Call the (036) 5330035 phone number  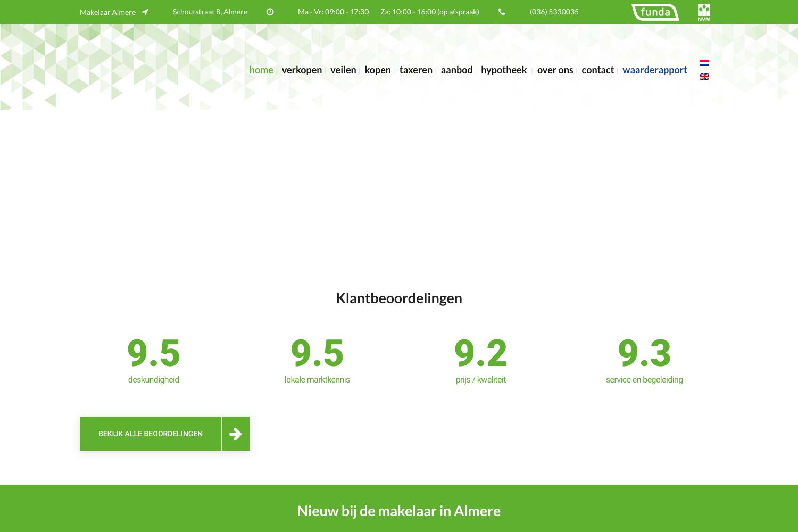554,12
